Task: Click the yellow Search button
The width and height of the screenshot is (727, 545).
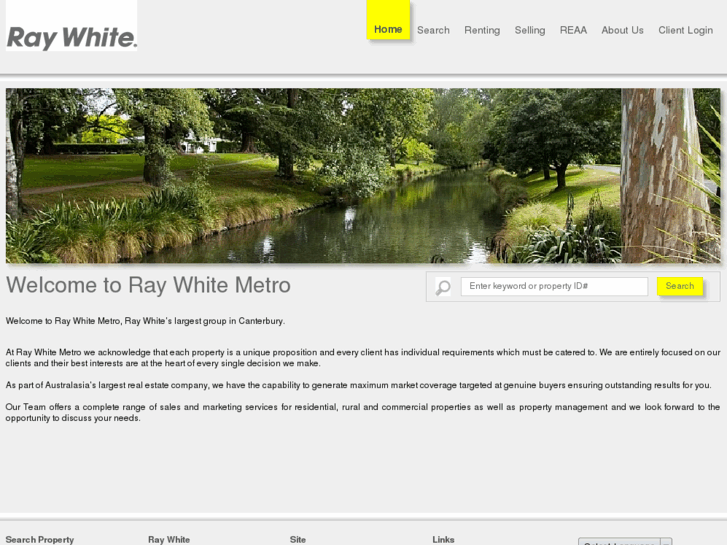Action: pyautogui.click(x=680, y=286)
